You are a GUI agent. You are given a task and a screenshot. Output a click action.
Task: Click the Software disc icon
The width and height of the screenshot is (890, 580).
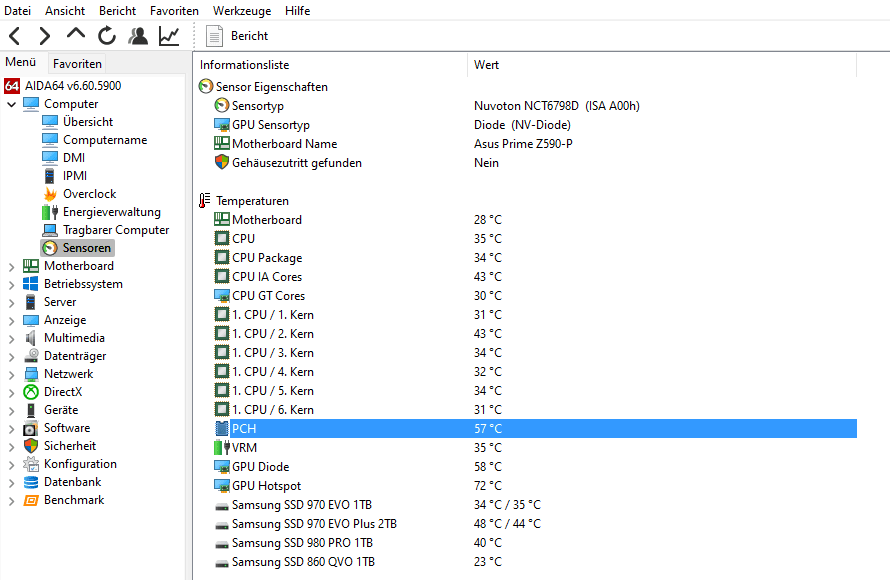31,428
